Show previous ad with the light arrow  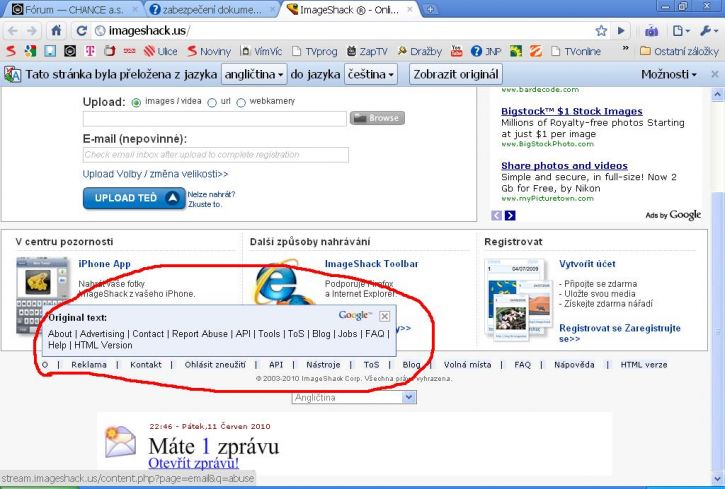497,215
